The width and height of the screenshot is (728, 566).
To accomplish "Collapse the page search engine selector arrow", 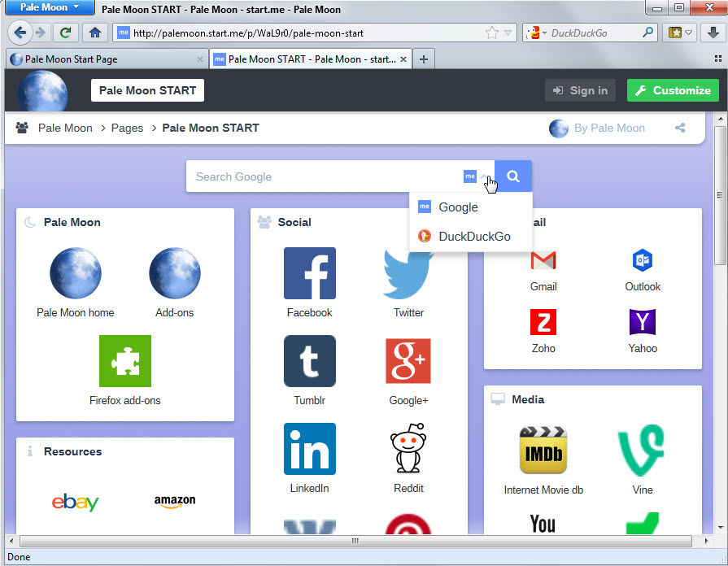I will pos(484,177).
